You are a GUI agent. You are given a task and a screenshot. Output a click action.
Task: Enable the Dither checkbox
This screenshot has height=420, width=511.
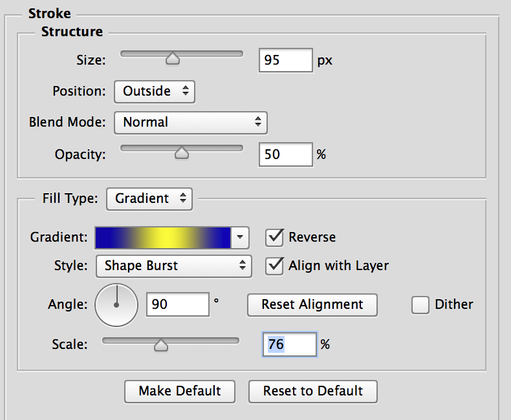point(420,305)
